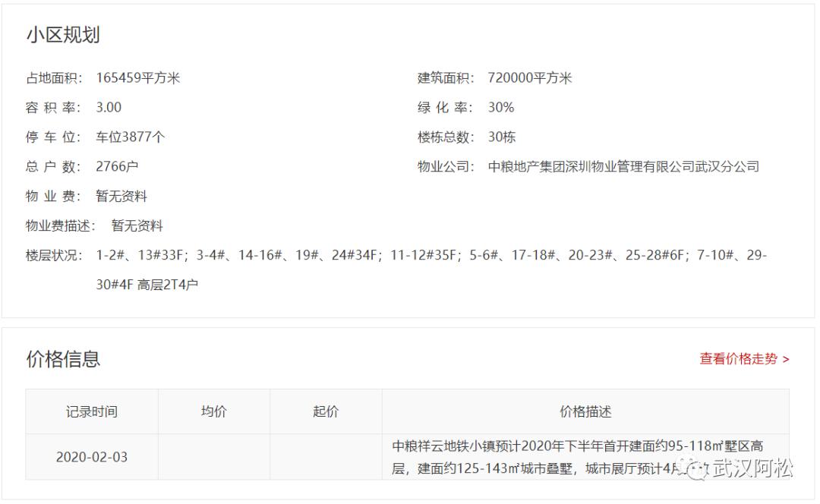This screenshot has width=820, height=504.
Task: Click the 记录时间 table column header
Action: (93, 411)
